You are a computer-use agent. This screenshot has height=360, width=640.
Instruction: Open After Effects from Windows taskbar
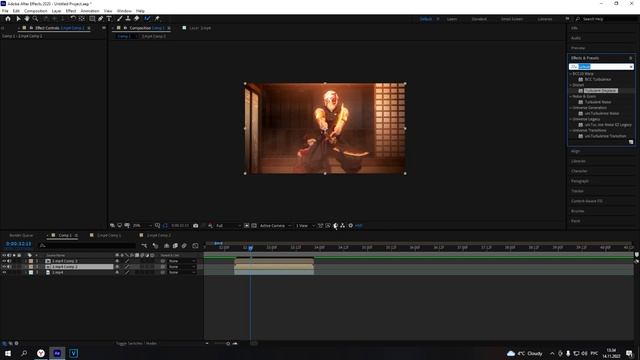pyautogui.click(x=57, y=353)
